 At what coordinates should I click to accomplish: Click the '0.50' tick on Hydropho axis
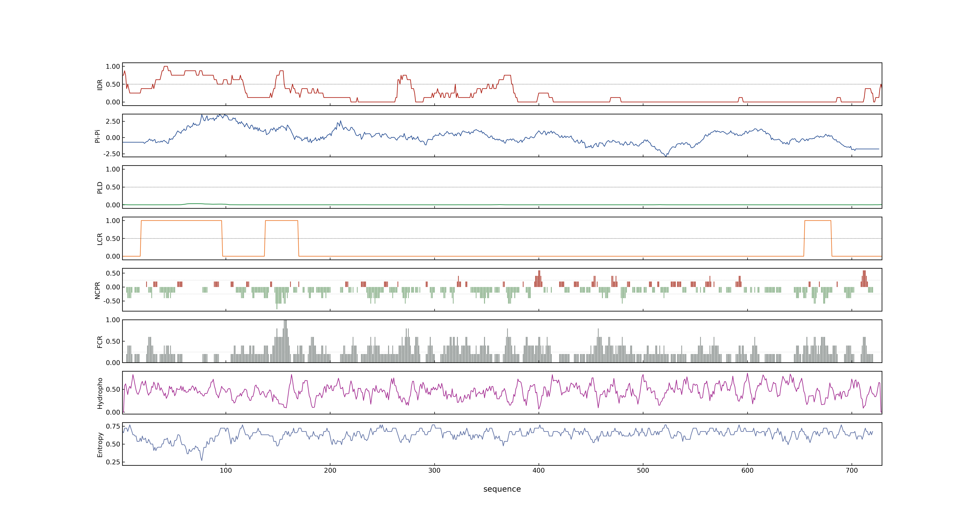tap(113, 389)
